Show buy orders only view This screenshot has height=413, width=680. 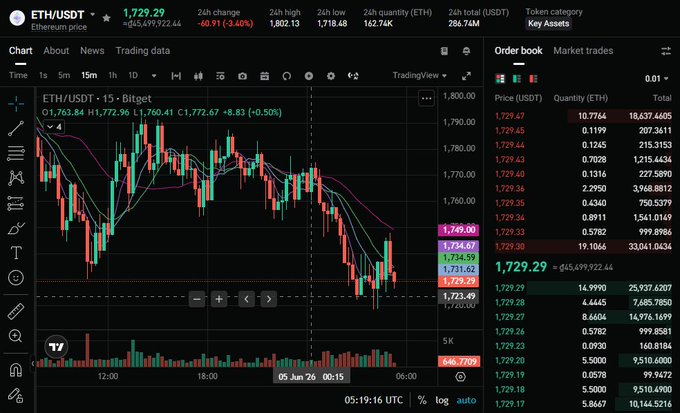tap(517, 79)
